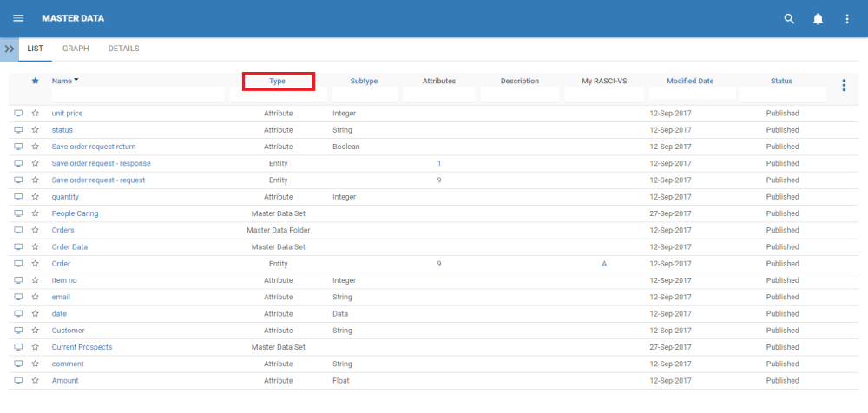
Task: Open the table column options three-dot menu
Action: click(844, 85)
